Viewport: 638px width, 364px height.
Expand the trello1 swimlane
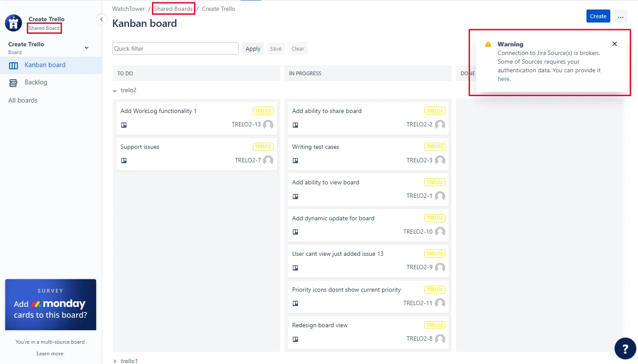pos(115,361)
